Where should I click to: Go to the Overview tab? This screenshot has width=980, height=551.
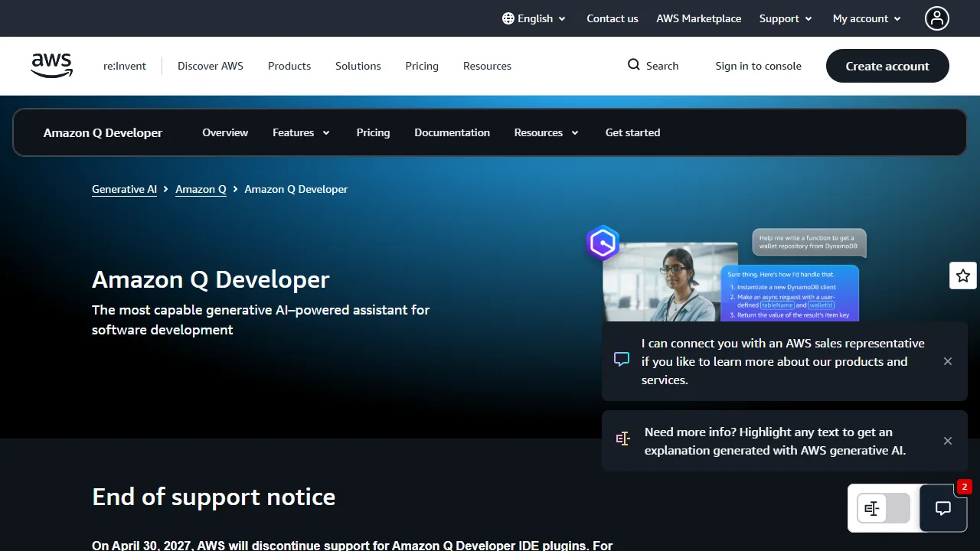coord(225,132)
